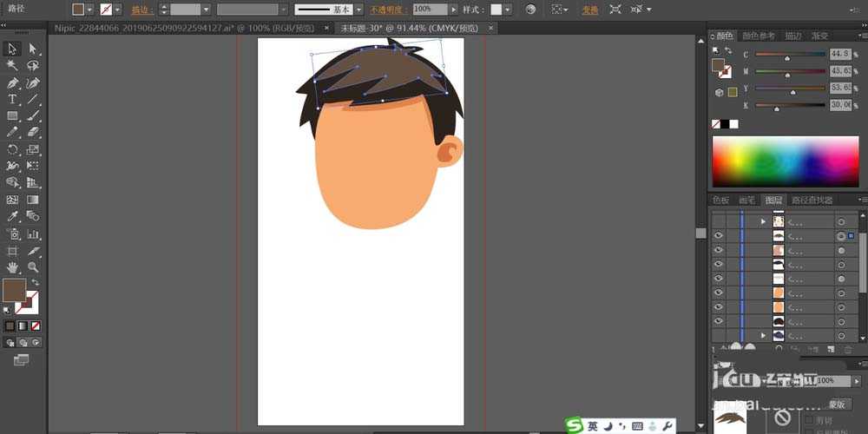Image resolution: width=868 pixels, height=434 pixels.
Task: Toggle the 剪切 checkbox
Action: coord(810,420)
